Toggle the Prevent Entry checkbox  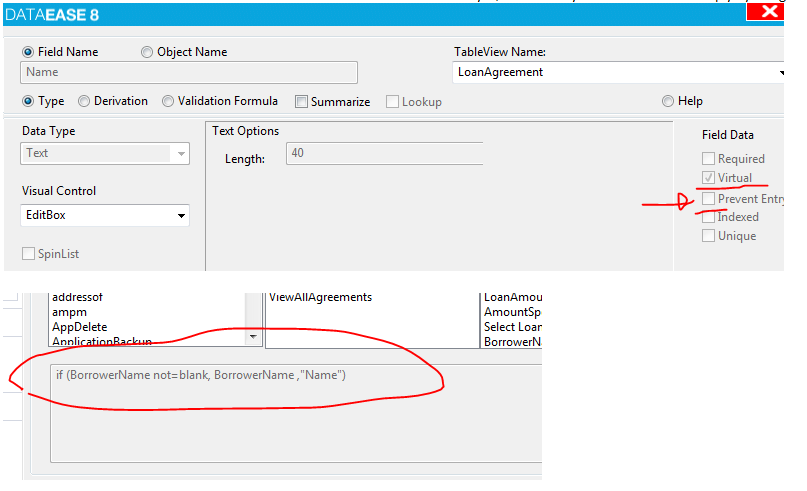(708, 199)
